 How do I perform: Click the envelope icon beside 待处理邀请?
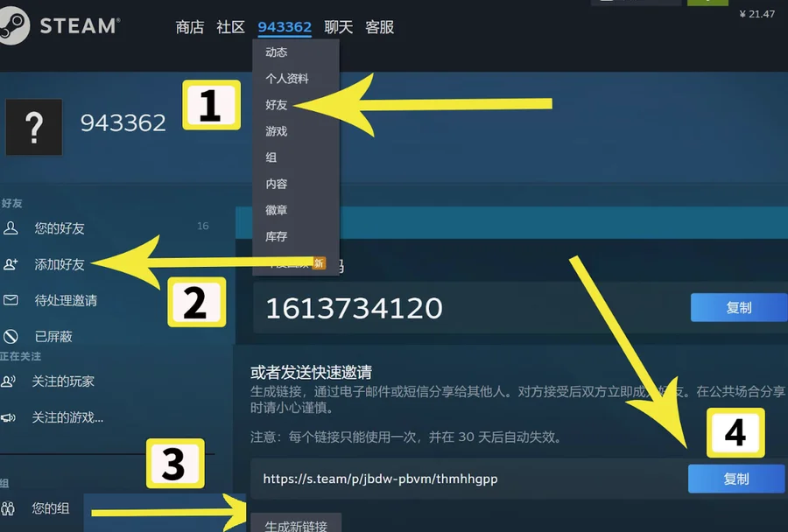[x=11, y=300]
